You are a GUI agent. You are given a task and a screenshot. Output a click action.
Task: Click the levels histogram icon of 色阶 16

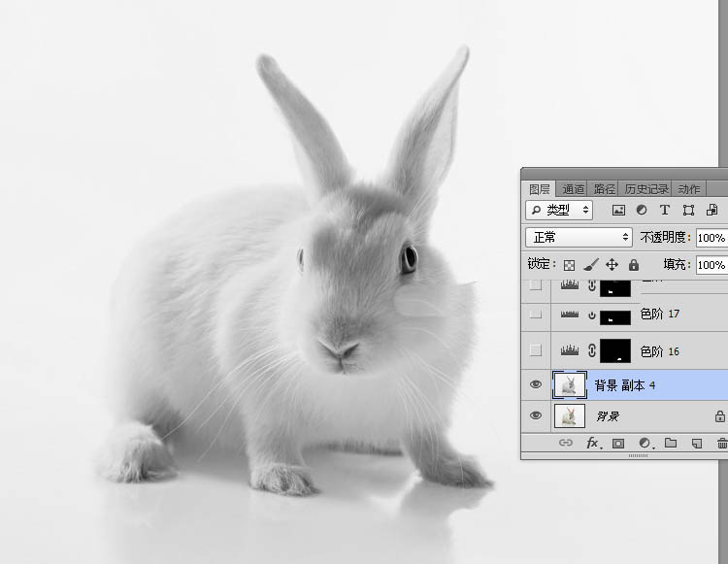(x=570, y=350)
